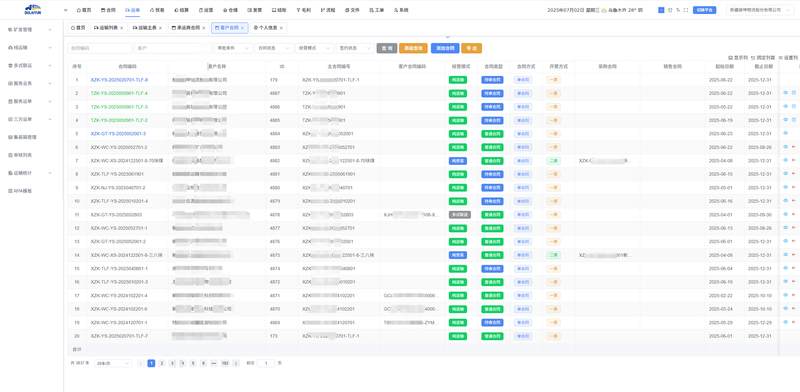Collapse the sidebar with the fold icon
800x392 pixels.
[x=65, y=10]
